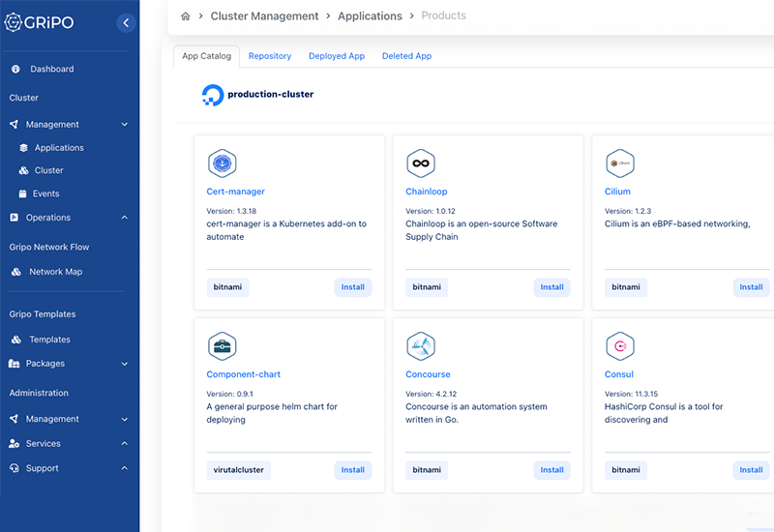Go to Network Map in sidebar
The image size is (774, 532).
pos(55,272)
